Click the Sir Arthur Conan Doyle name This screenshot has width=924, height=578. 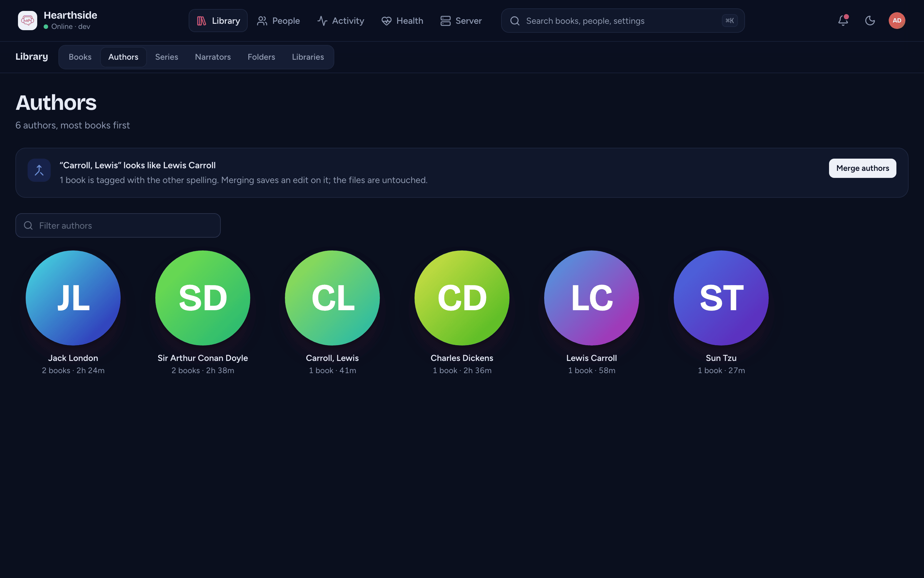pyautogui.click(x=203, y=358)
